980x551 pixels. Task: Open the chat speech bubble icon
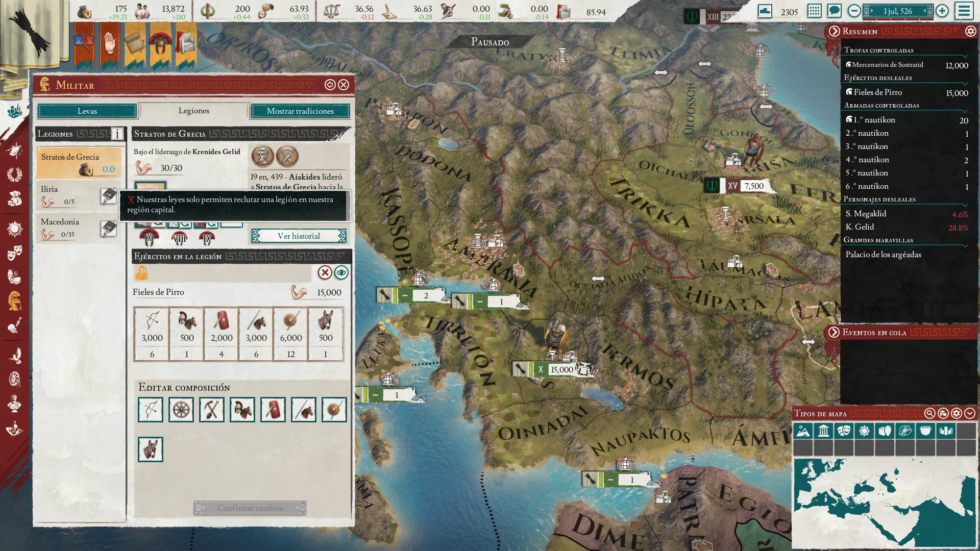pos(834,11)
